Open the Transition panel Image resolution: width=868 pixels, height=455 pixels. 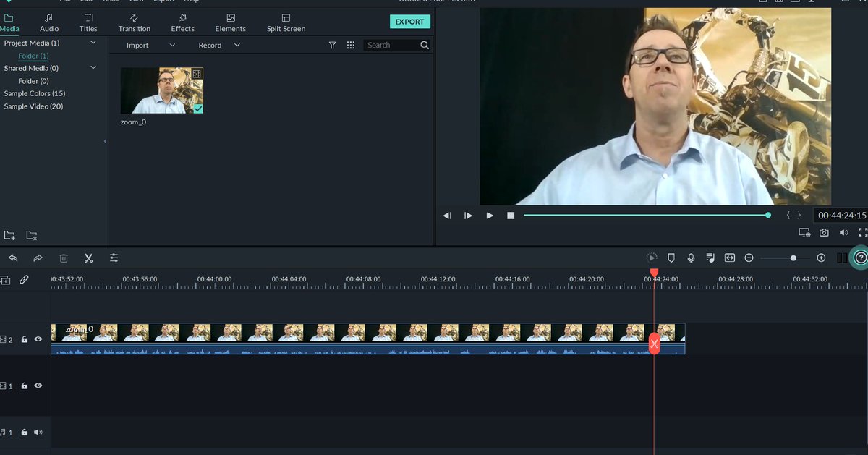[x=134, y=22]
